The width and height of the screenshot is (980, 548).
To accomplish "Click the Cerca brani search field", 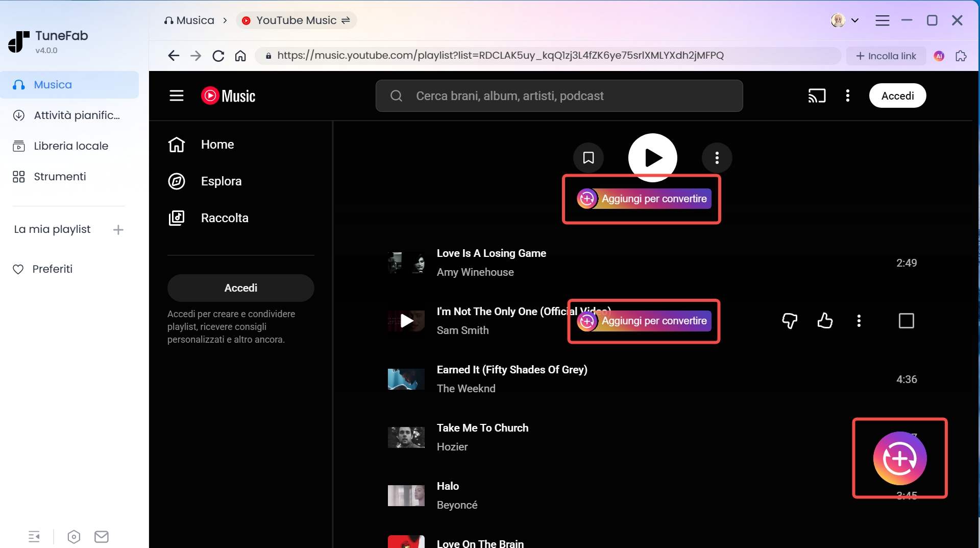I will pos(559,96).
